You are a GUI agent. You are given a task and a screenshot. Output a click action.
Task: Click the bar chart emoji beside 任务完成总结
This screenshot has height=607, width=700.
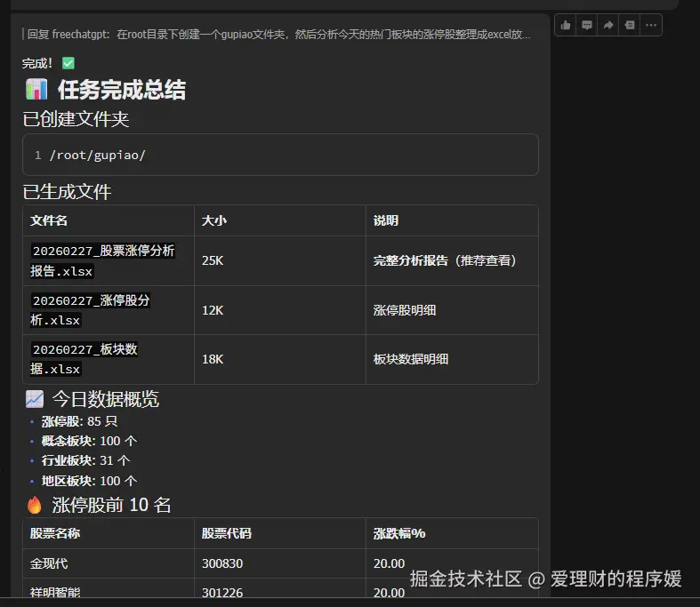[x=36, y=89]
